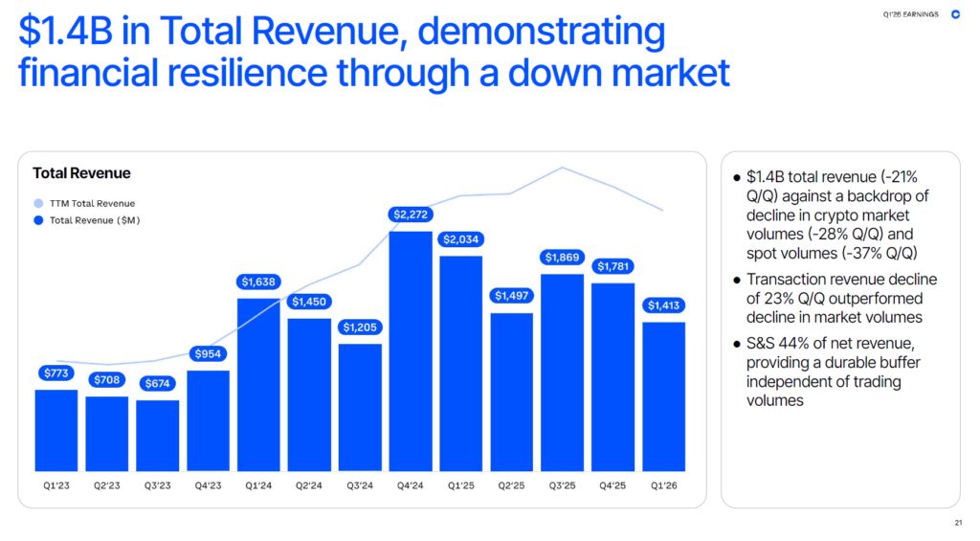Click the Q3'25 revenue bar
The image size is (980, 541).
coord(563,372)
